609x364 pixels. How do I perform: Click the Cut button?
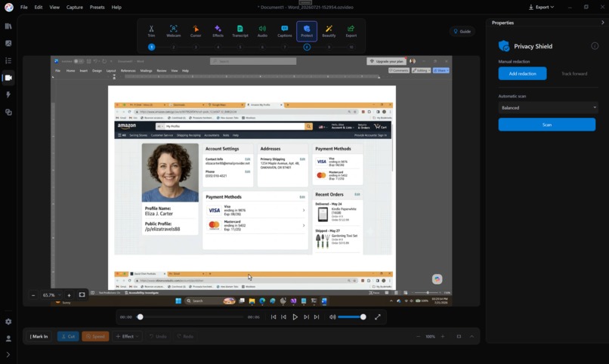(x=68, y=337)
